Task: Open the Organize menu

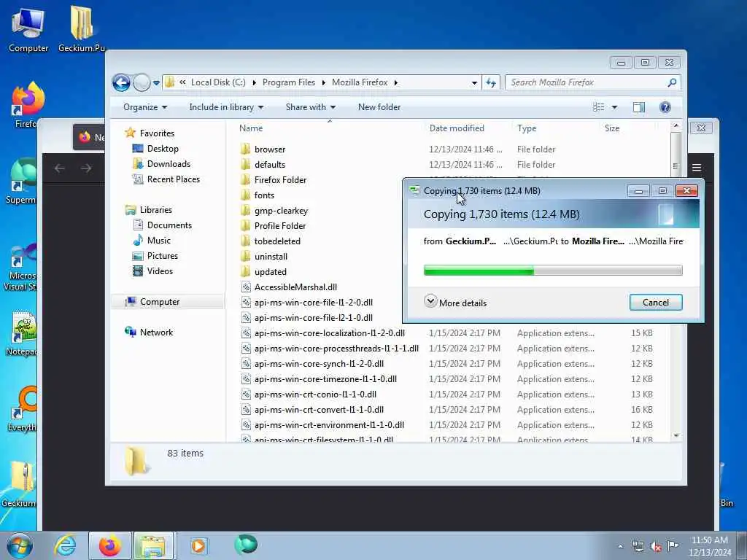Action: [145, 107]
